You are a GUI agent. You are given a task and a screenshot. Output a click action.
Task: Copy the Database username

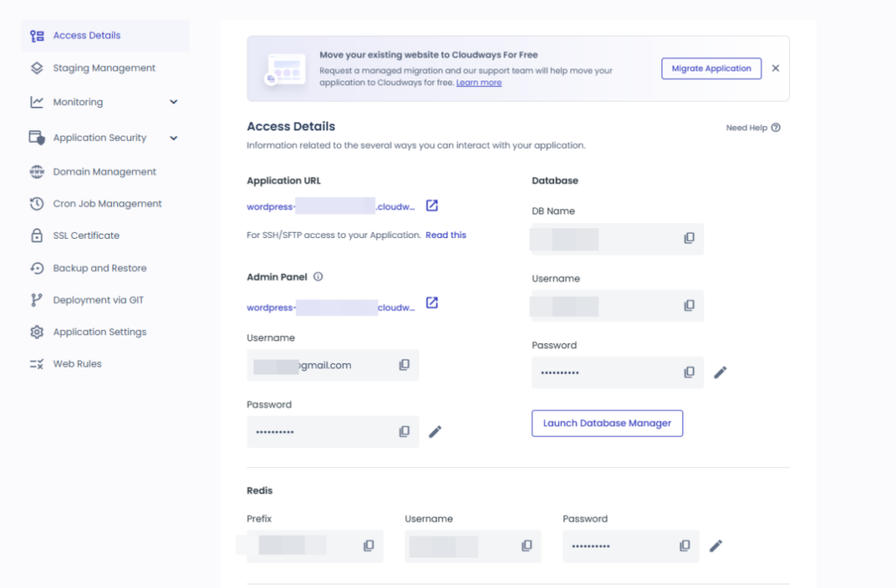tap(689, 305)
